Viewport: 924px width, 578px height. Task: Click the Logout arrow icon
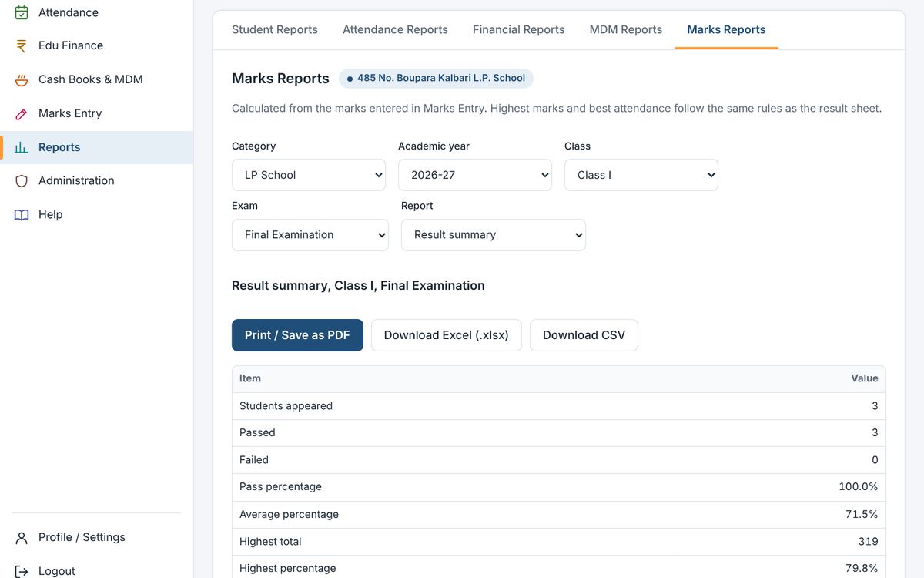22,571
